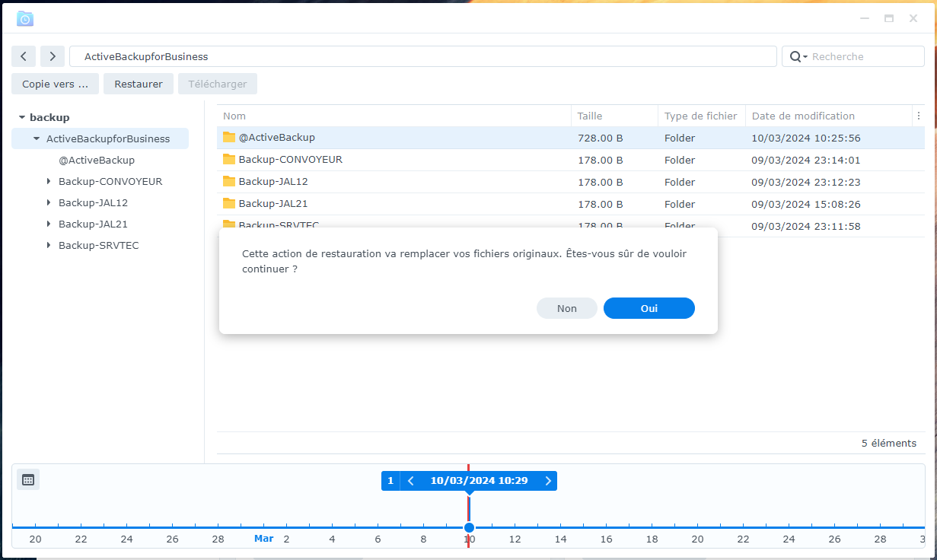Screen dimensions: 937x560
Task: Click Copie vers ... button
Action: (55, 84)
